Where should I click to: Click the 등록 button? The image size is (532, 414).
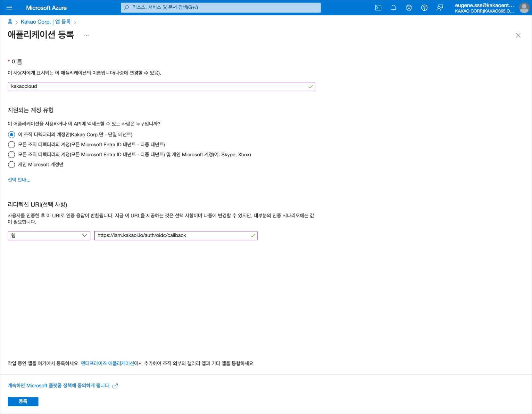23,402
